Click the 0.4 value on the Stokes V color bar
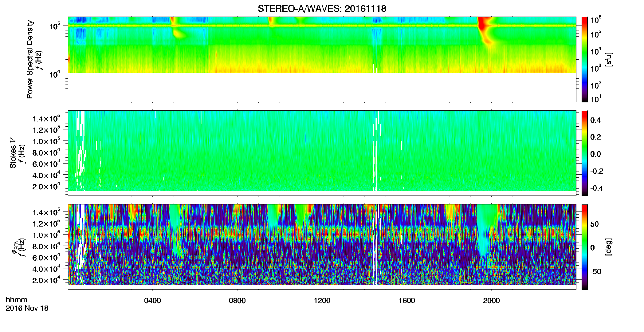 [x=595, y=120]
